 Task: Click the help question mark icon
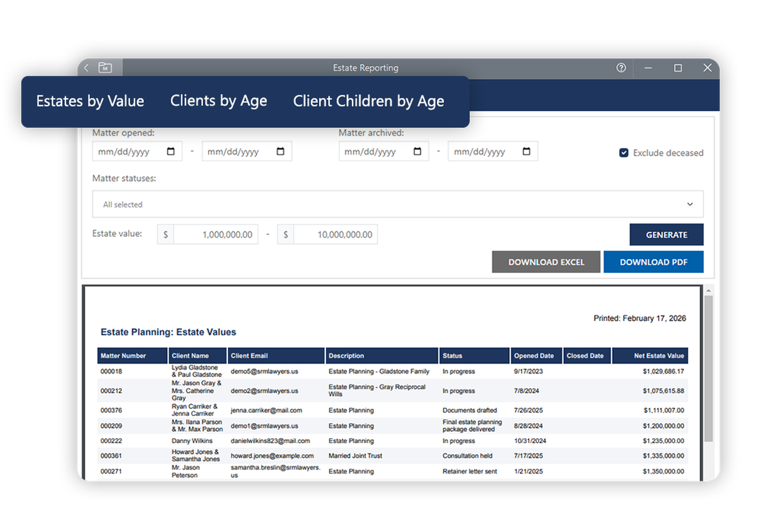[621, 67]
